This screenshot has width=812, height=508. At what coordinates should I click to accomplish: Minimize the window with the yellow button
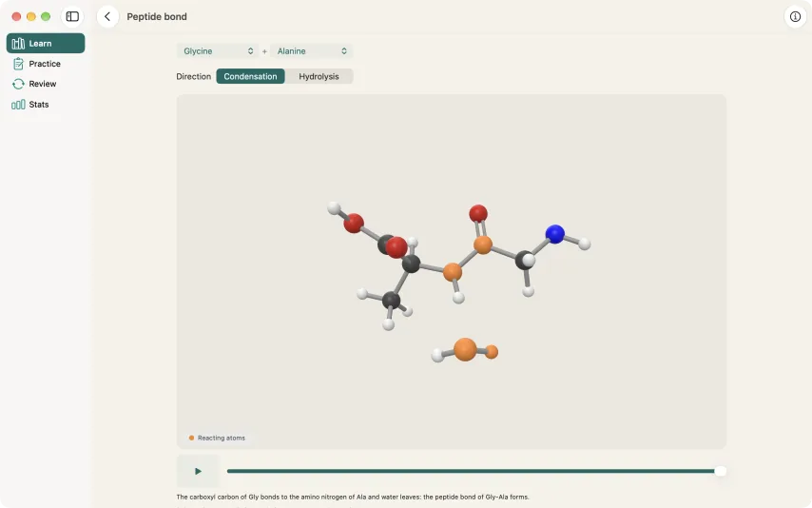(x=31, y=16)
